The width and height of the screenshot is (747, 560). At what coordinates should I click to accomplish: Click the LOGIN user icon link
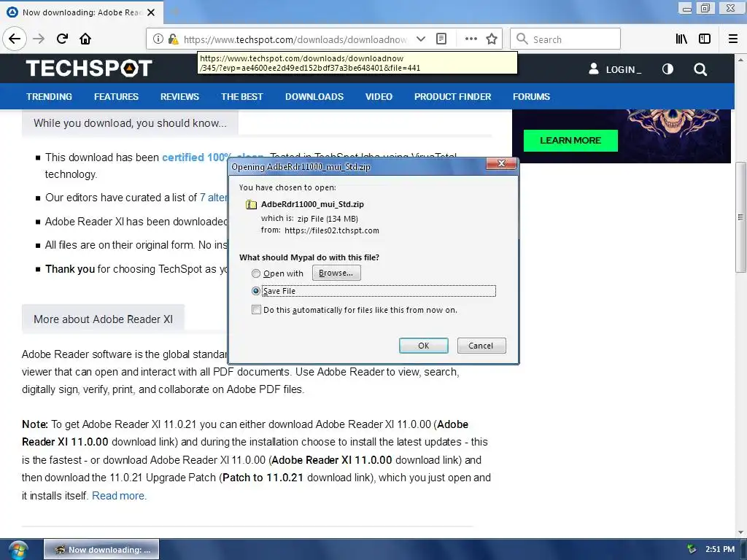615,69
